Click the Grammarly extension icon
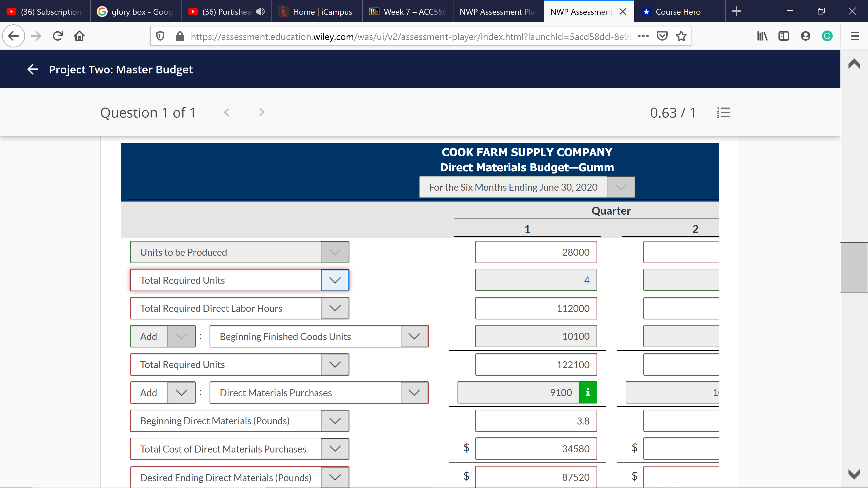 827,36
